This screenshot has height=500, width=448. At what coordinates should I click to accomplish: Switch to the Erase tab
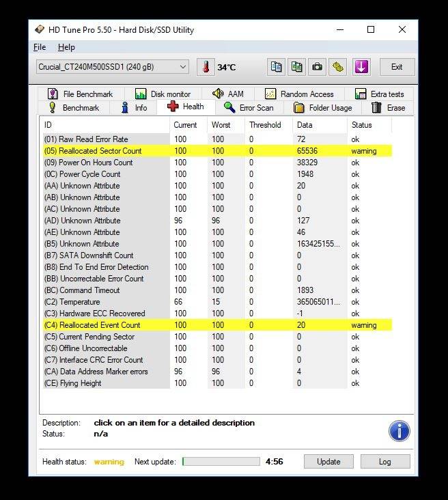coord(388,108)
